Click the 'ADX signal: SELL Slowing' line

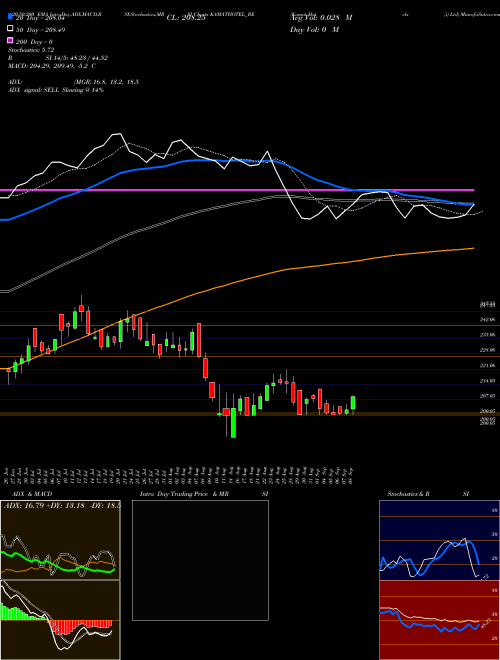pos(56,90)
